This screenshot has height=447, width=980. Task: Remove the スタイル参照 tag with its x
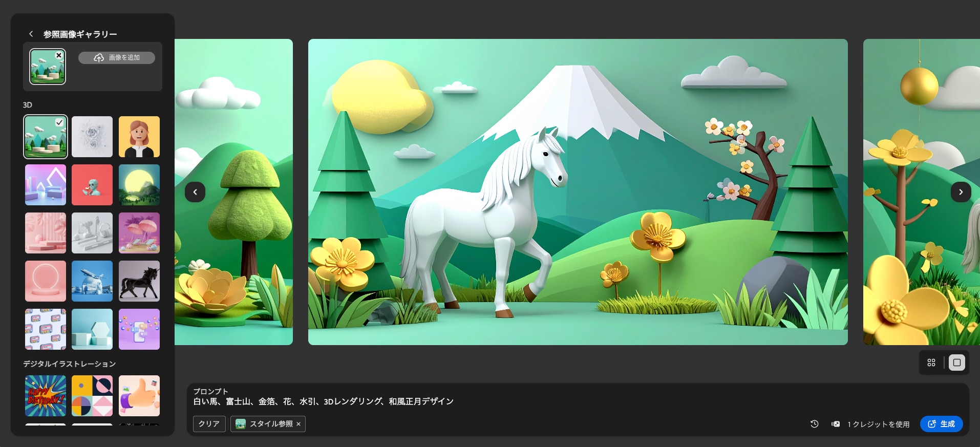(299, 424)
